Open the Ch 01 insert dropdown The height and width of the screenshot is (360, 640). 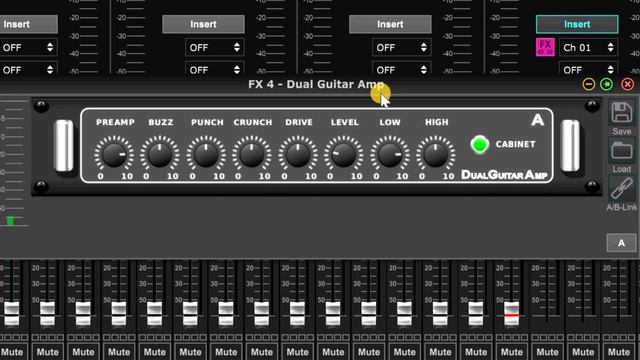point(588,47)
